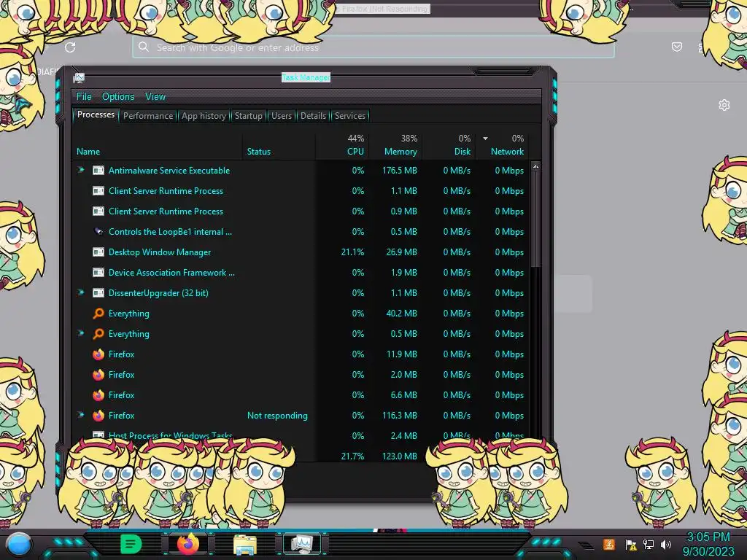747x560 pixels.
Task: Click the first Client Server Runtime Process icon
Action: tap(98, 191)
